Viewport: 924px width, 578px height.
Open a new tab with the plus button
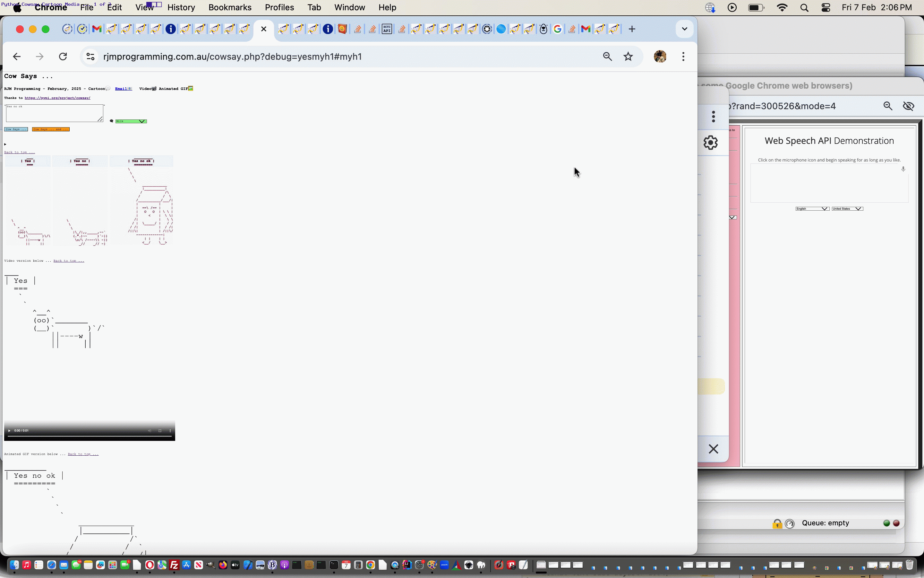click(x=632, y=29)
